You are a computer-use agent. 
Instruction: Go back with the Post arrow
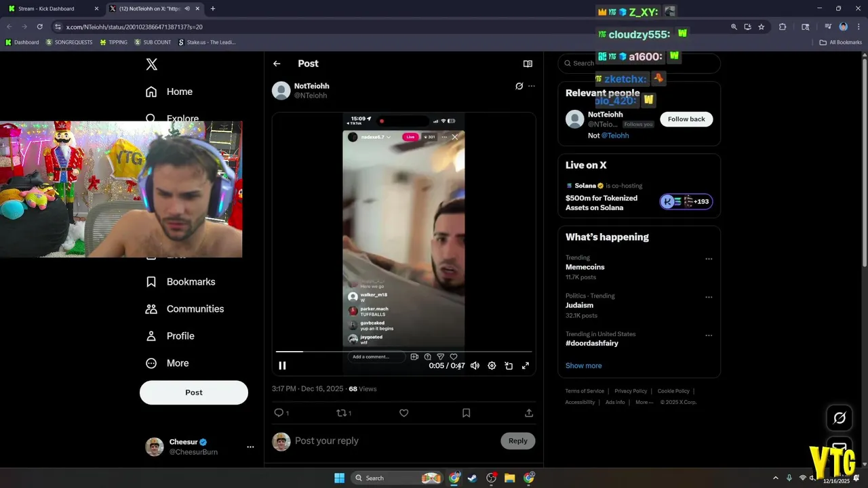click(277, 64)
